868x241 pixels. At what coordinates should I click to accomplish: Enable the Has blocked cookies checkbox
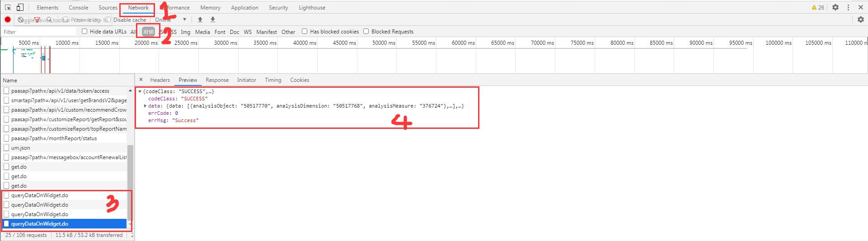pos(305,31)
